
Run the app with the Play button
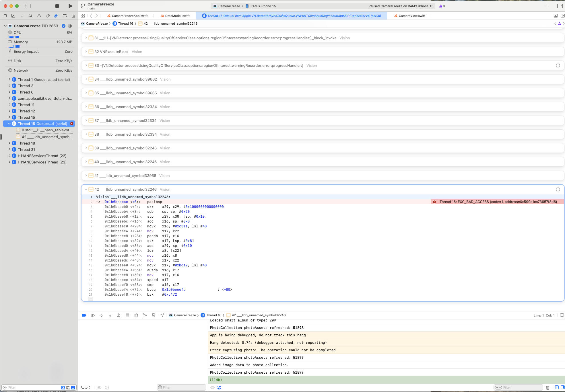click(x=70, y=6)
